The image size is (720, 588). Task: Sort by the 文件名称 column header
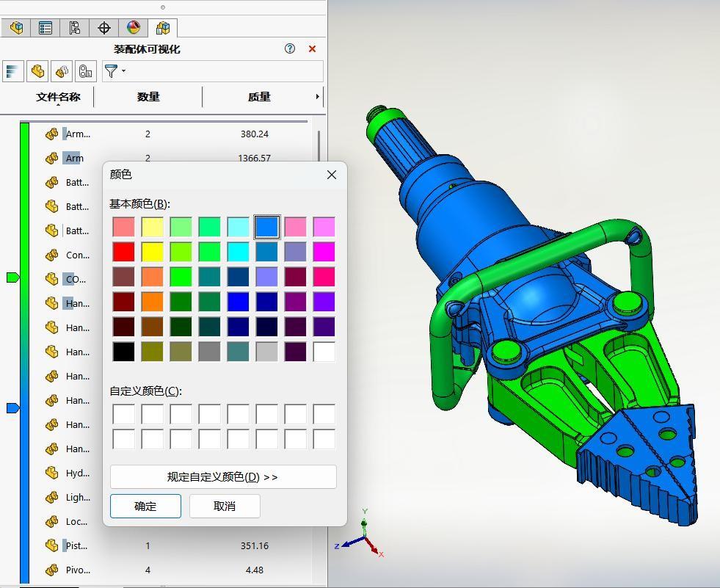tap(58, 97)
